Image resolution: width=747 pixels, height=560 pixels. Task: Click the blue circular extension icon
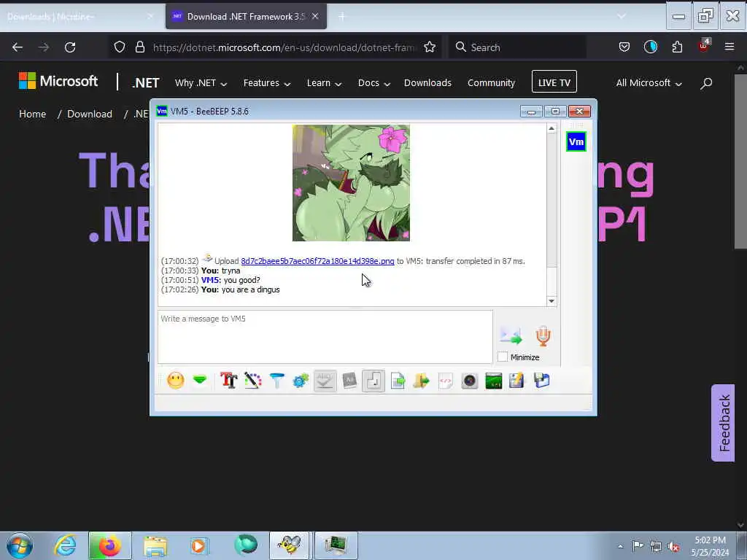[650, 47]
